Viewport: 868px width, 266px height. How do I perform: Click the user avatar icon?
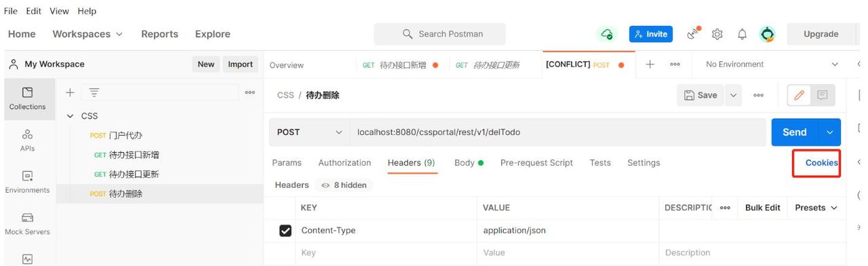[767, 34]
